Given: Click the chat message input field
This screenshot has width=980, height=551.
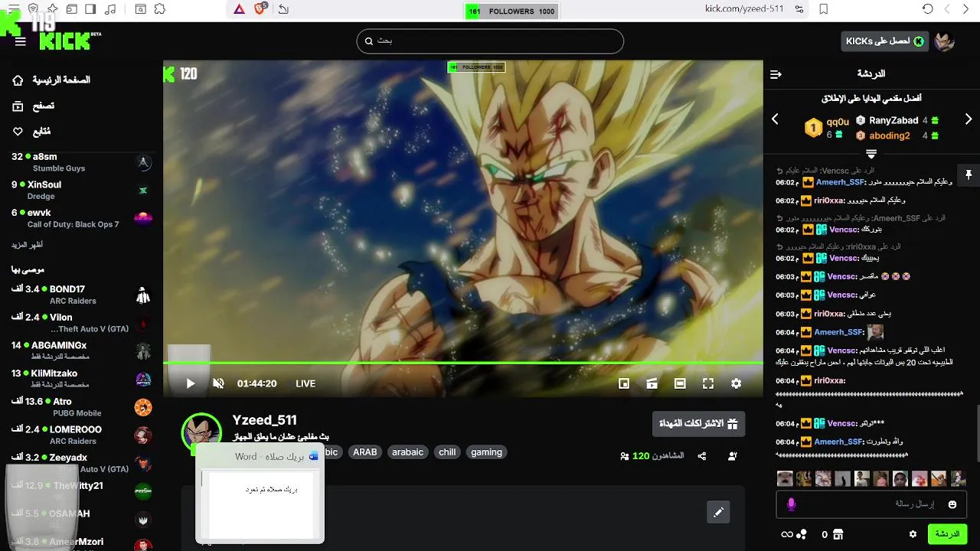Looking at the screenshot, I should [871, 504].
